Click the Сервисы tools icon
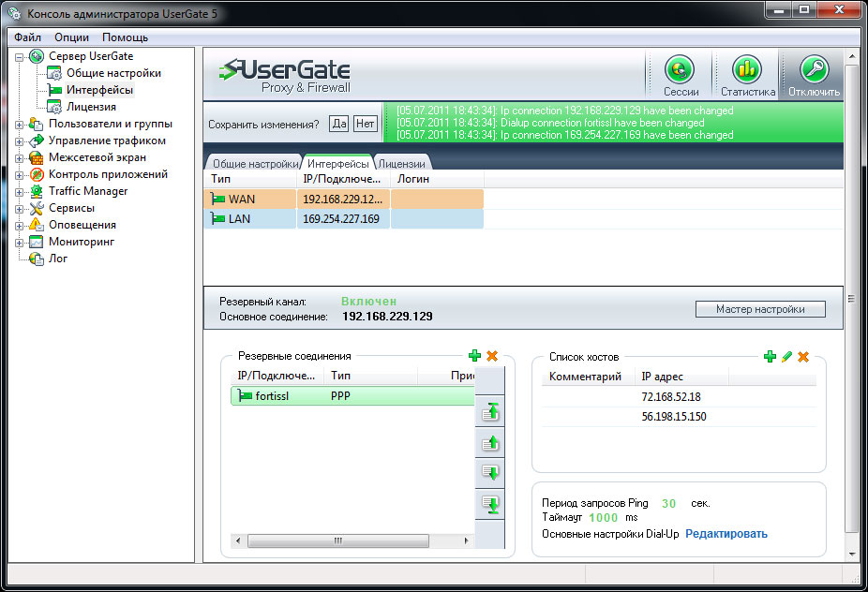Viewport: 868px width, 592px height. (37, 209)
